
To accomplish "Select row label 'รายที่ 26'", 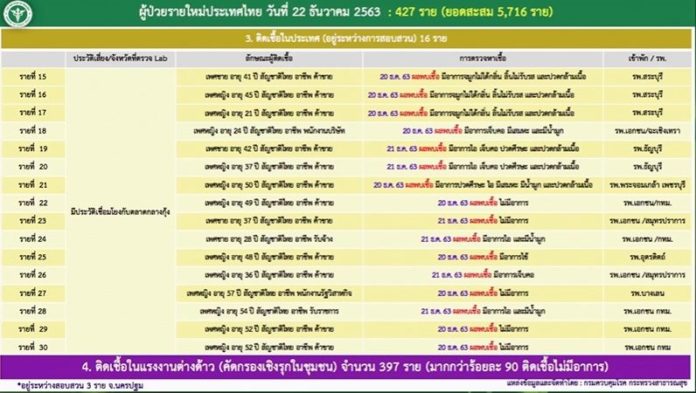I will tap(33, 275).
